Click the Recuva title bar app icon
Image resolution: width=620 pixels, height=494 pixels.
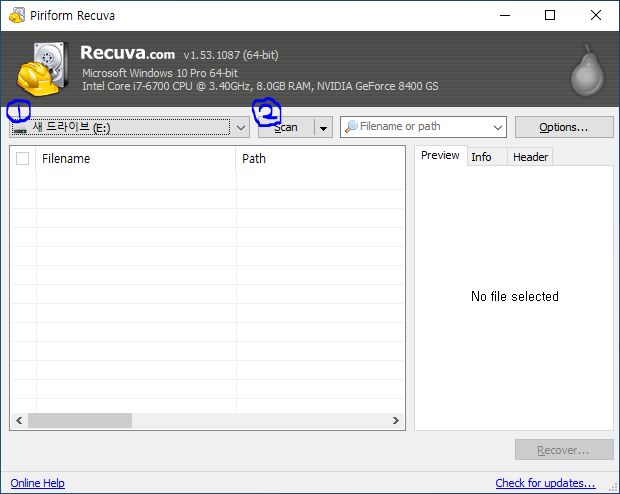(17, 15)
